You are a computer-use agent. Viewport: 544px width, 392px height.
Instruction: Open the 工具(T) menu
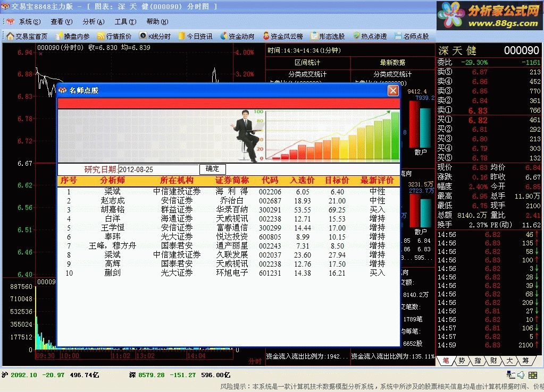tap(125, 22)
